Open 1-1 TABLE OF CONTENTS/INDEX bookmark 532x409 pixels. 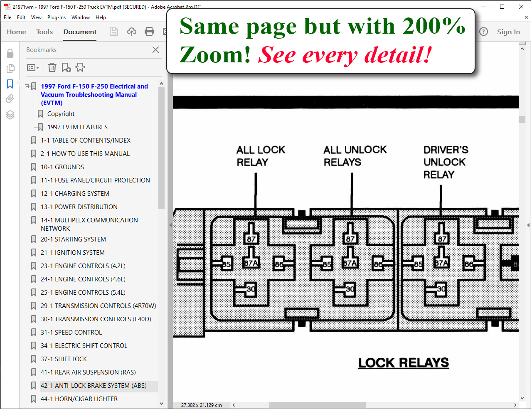click(x=86, y=140)
